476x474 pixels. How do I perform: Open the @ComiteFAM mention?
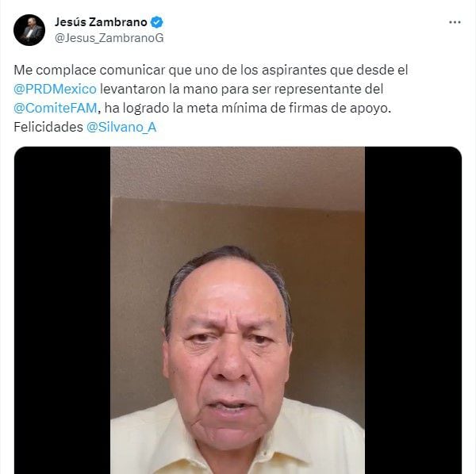pos(56,109)
